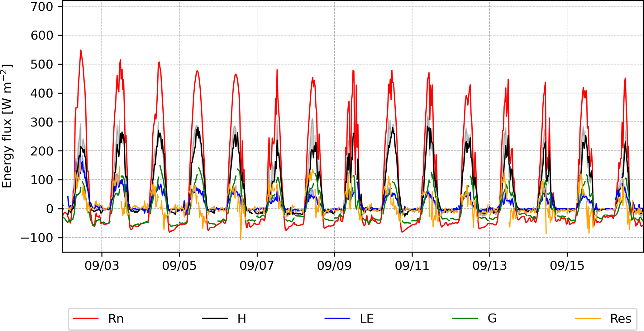Select the Rn legend label text

(x=116, y=319)
